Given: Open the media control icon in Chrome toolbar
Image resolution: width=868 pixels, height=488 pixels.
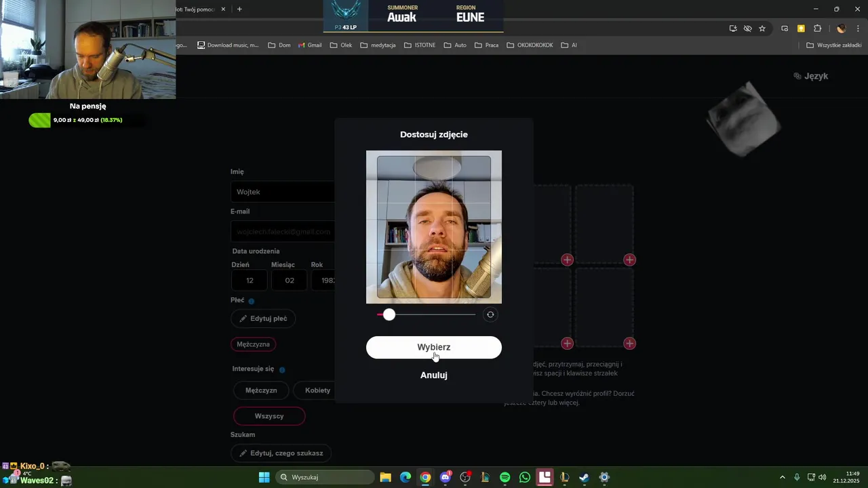Looking at the screenshot, I should [x=785, y=28].
